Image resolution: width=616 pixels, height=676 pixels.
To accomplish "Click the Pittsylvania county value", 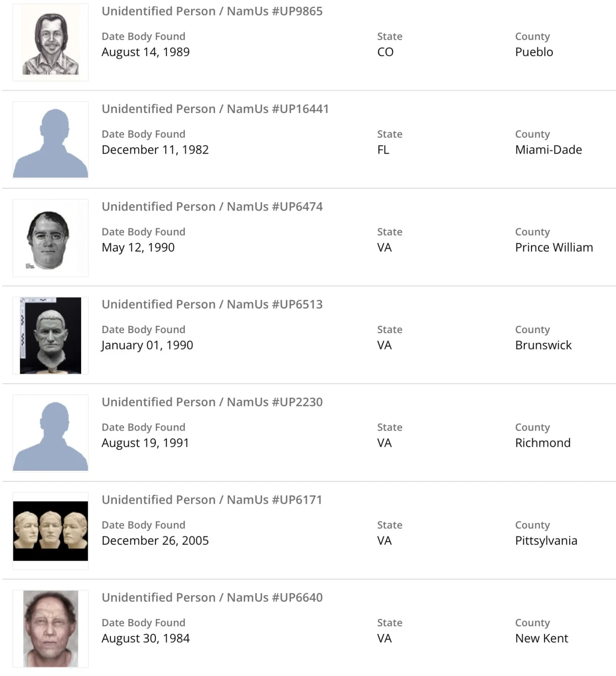I will (546, 540).
